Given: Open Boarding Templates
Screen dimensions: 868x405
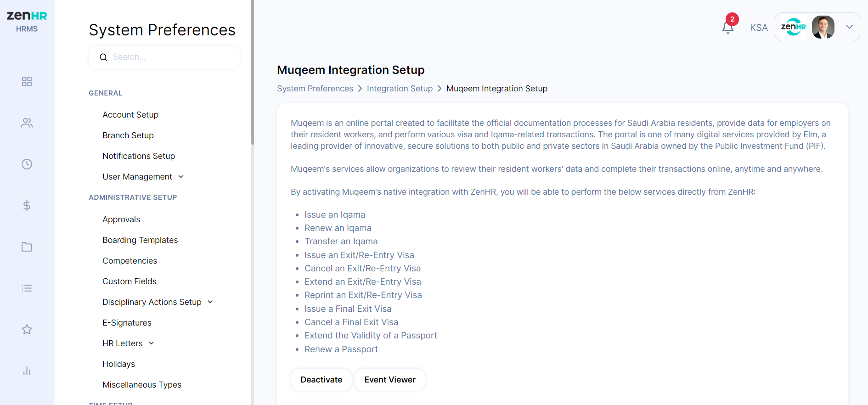Looking at the screenshot, I should [140, 240].
